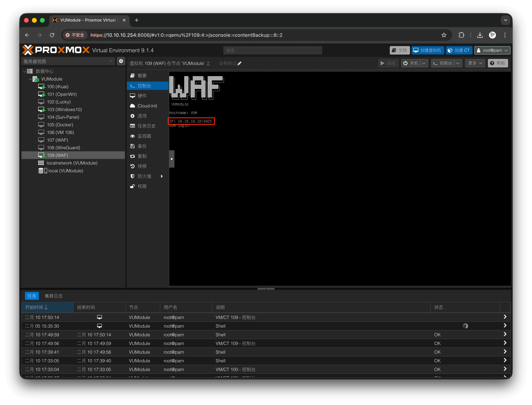This screenshot has height=405, width=532.
Task: Click the Proxmox search field
Action: [273, 50]
